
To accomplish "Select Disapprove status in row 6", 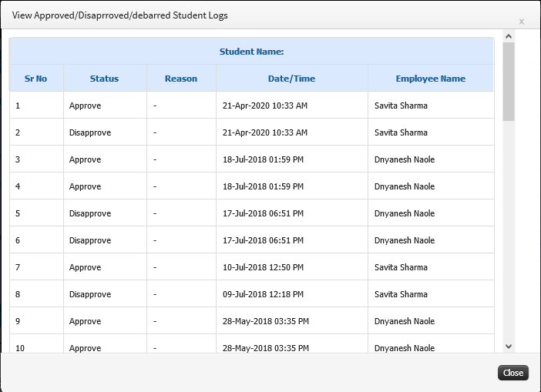I will pos(90,240).
